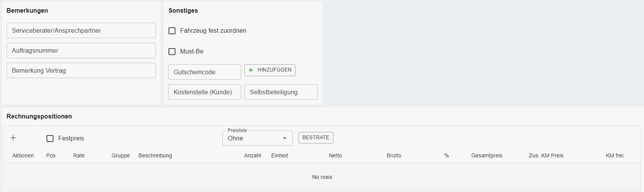Click the Beschreibung column header
The image size is (644, 192).
tap(155, 155)
